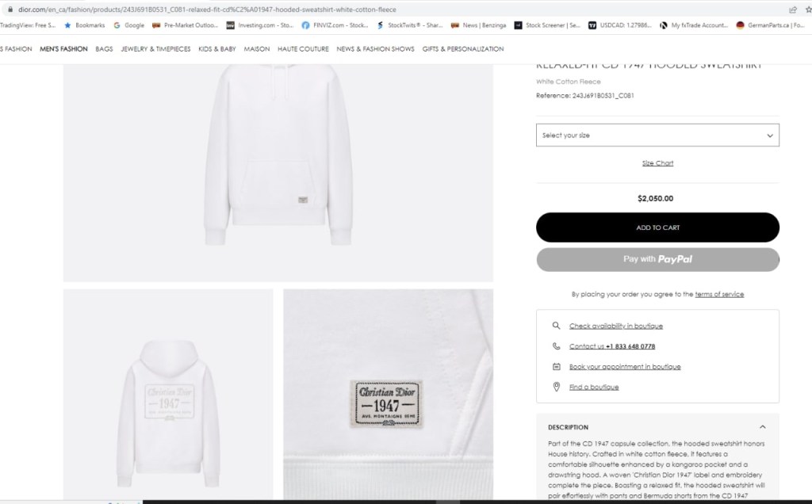Click the share page icon in address bar
Viewport: 812px width, 504px height.
tap(792, 10)
